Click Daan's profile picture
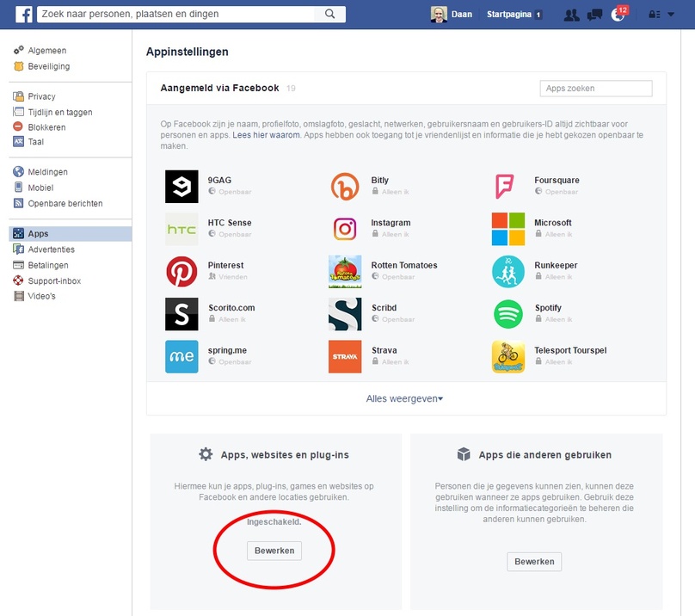Viewport: 695px width, 616px height. [x=439, y=14]
